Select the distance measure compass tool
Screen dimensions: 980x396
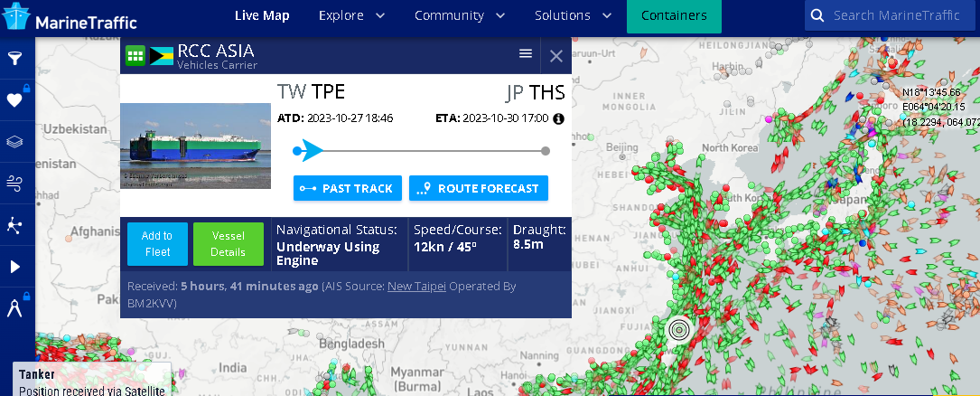pos(14,308)
